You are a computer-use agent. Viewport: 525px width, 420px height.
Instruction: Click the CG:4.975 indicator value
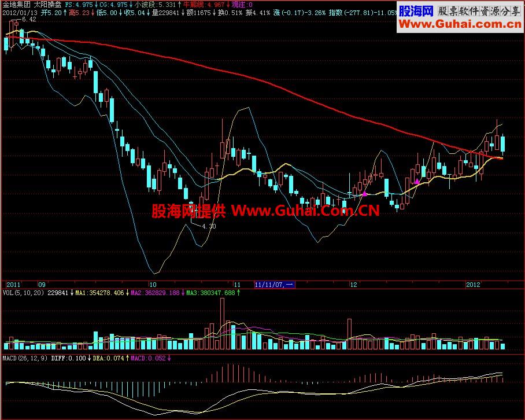(113, 5)
